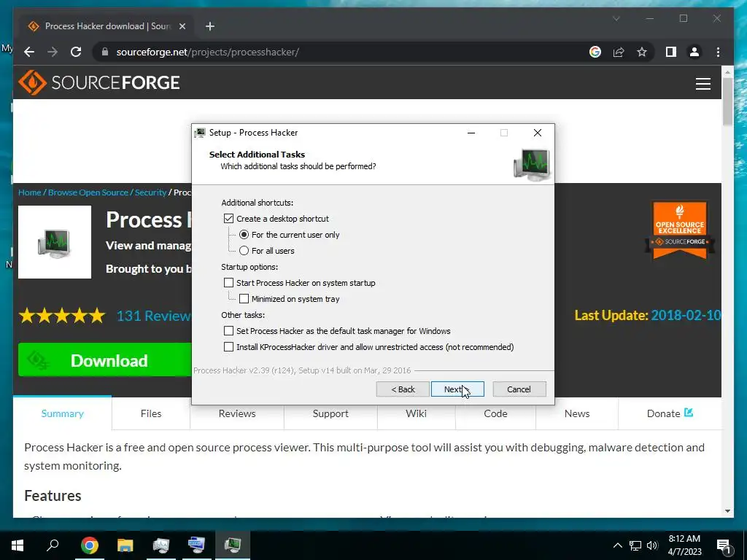Open the Home breadcrumb link
747x560 pixels.
pos(29,192)
